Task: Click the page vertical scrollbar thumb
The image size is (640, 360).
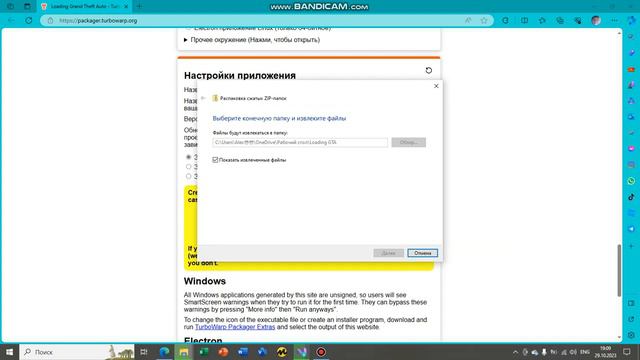Action: tap(619, 270)
